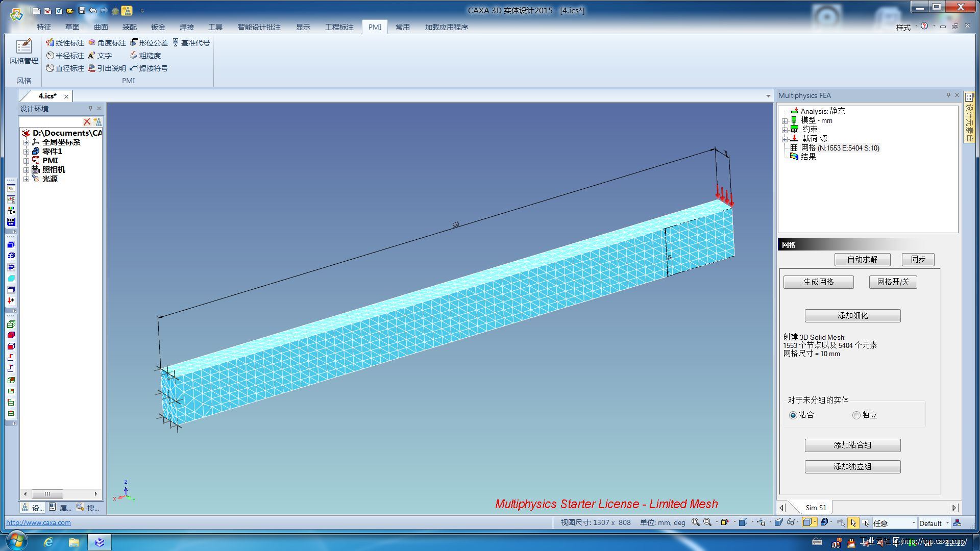Switch to the Sim S1 tab
980x551 pixels.
[x=816, y=508]
